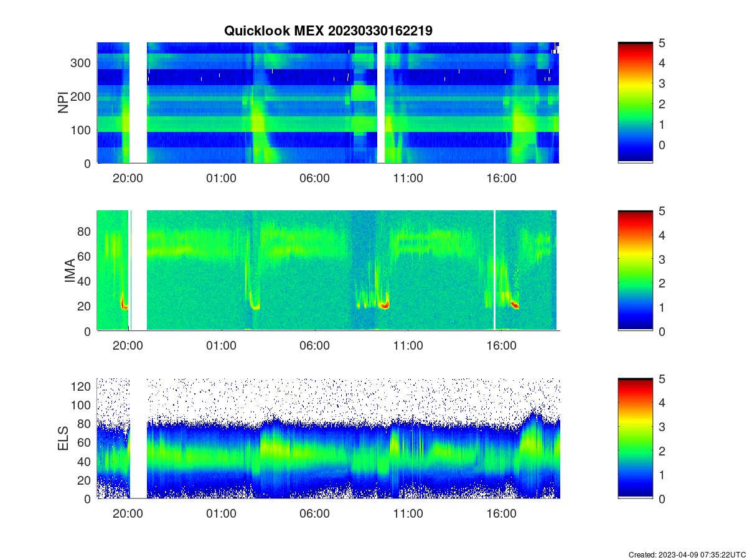This screenshot has height=560, width=747.
Task: Click the title "Quicklook MEX 20230330162219"
Action: (x=328, y=30)
